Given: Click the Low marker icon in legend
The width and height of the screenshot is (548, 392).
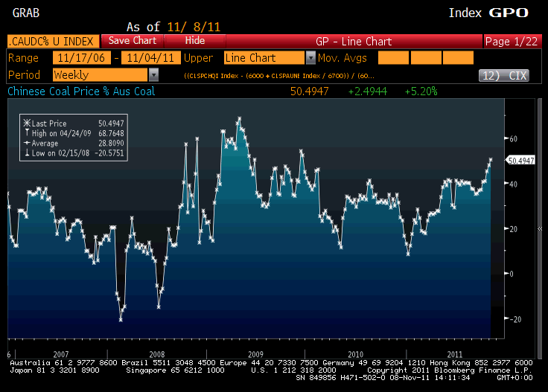Looking at the screenshot, I should 28,152.
